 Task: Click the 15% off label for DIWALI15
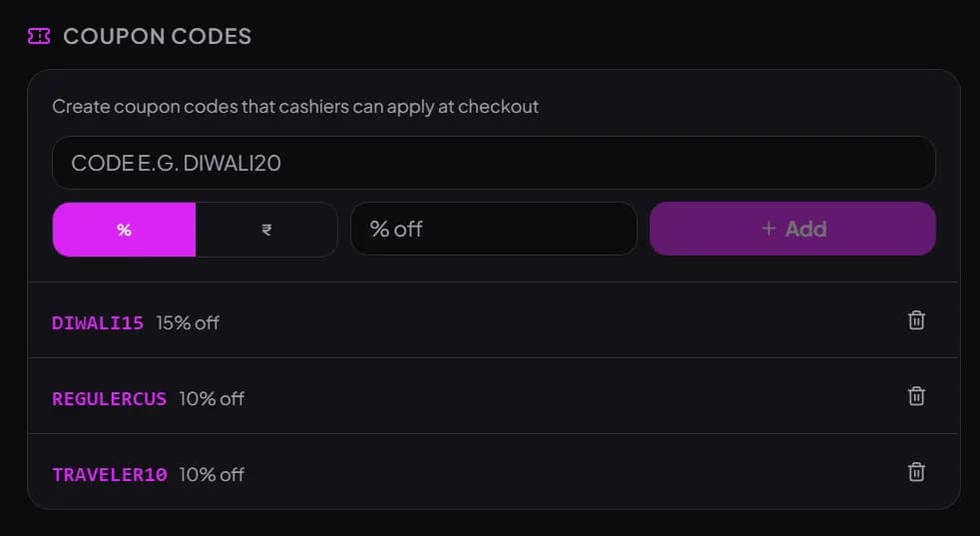(188, 322)
